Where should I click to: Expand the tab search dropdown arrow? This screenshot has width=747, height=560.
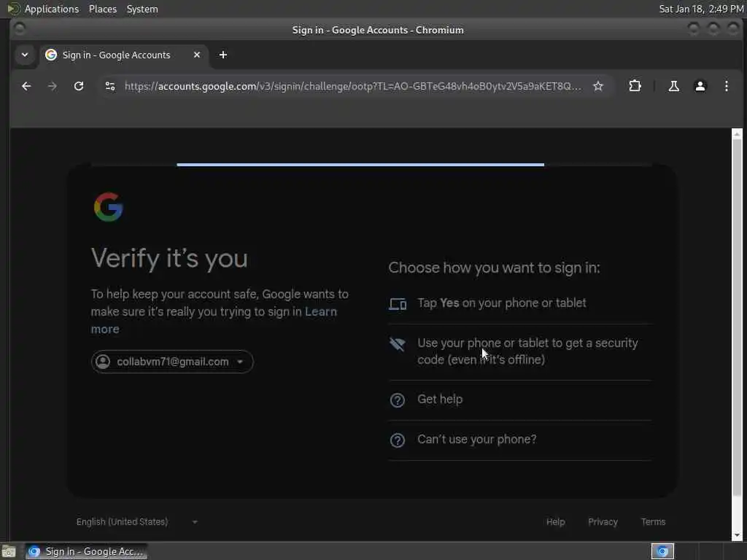pyautogui.click(x=25, y=55)
